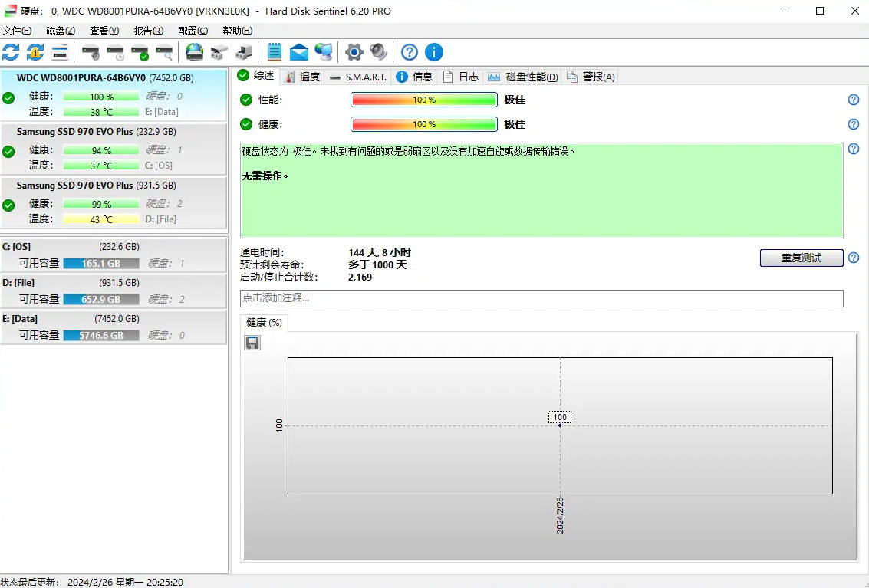Click the drive icon with magnifying glass
This screenshot has height=588, width=869.
[164, 53]
